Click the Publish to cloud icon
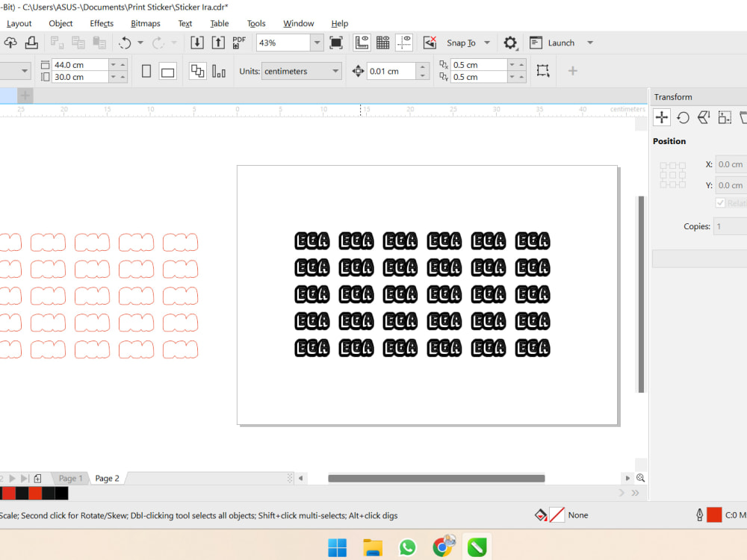 coord(10,43)
